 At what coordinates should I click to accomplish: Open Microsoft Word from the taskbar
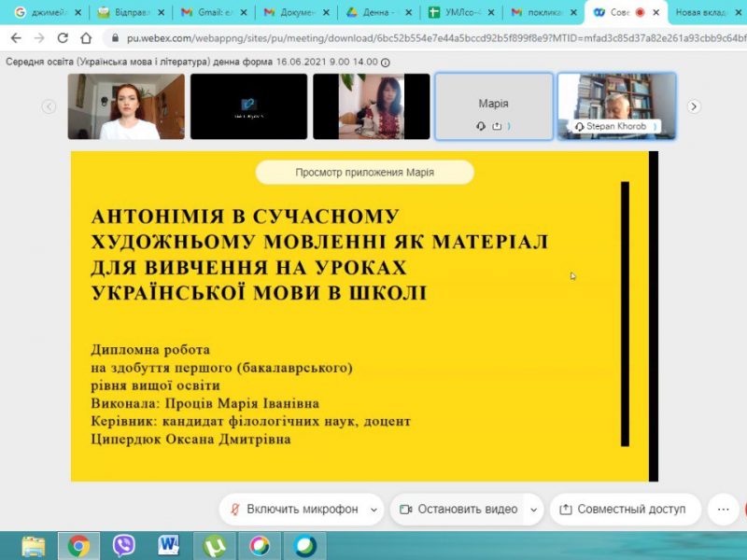tap(169, 544)
